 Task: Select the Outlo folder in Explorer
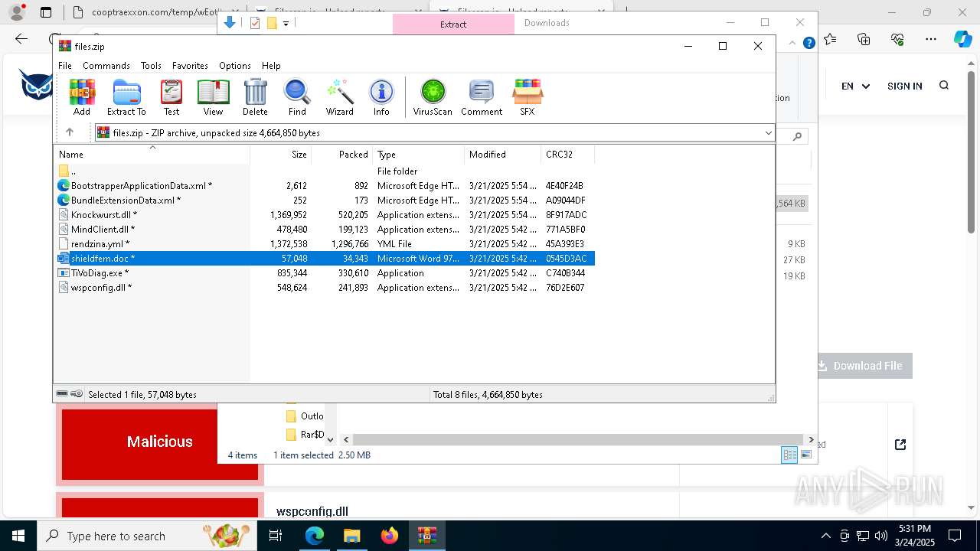pyautogui.click(x=305, y=416)
